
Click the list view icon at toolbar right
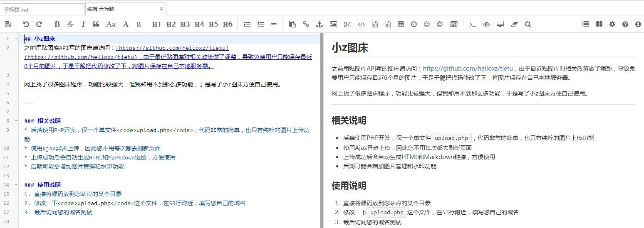tap(586, 25)
